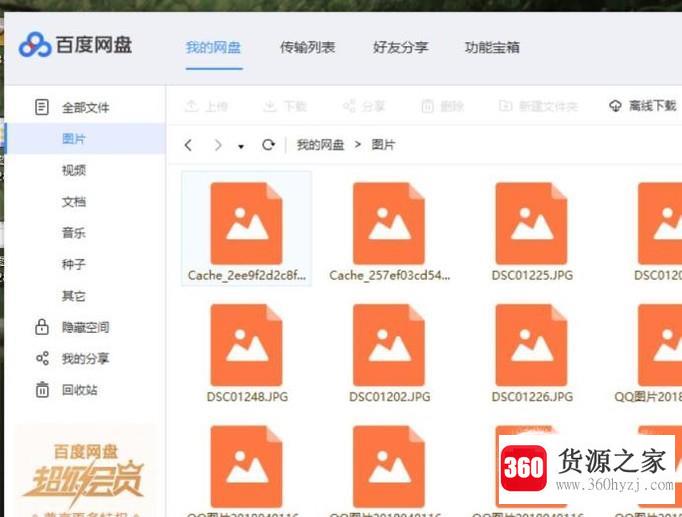Screen dimensions: 682x517
Task: Click the Cache_257ef03cd54... file name
Action: click(x=390, y=275)
